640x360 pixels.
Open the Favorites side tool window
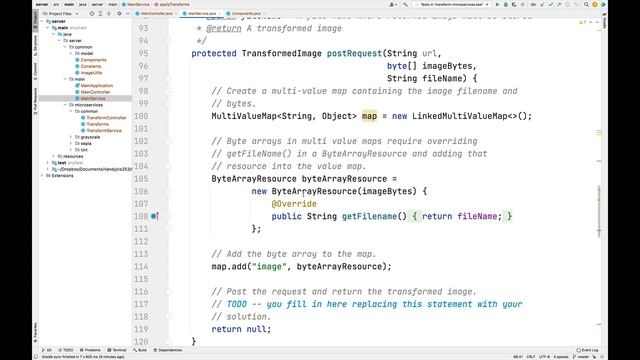tap(36, 332)
